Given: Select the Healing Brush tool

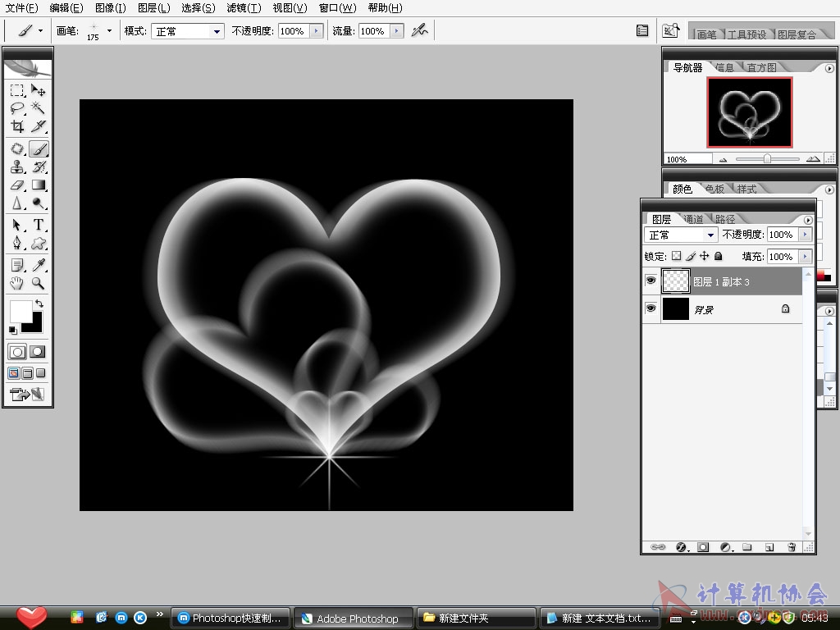Looking at the screenshot, I should tap(17, 148).
